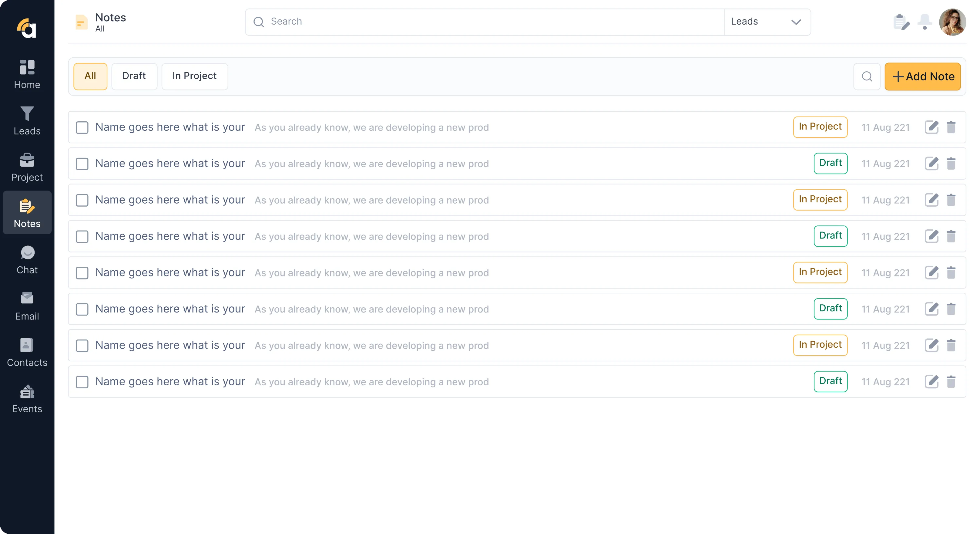Delete the first note in the list
This screenshot has height=534, width=980.
point(951,127)
